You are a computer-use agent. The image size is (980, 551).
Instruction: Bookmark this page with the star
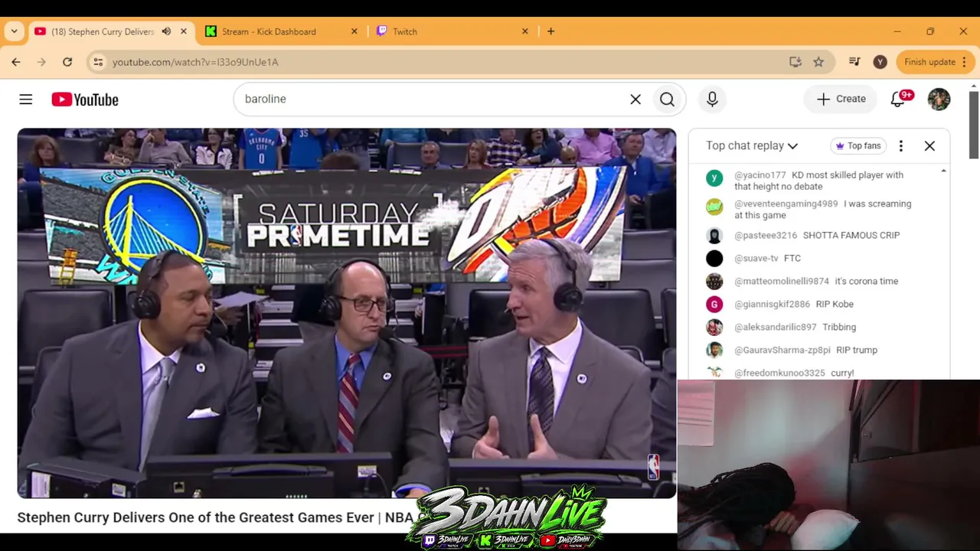[818, 62]
